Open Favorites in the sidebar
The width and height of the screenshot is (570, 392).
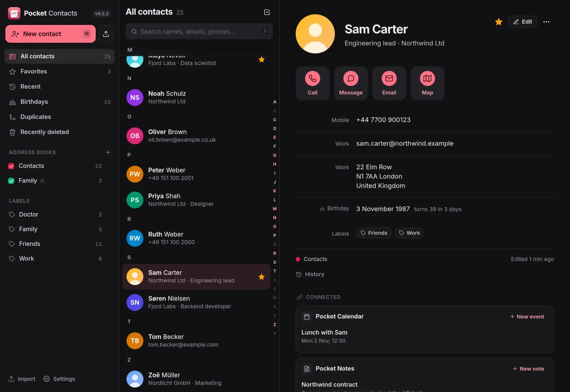pyautogui.click(x=59, y=71)
